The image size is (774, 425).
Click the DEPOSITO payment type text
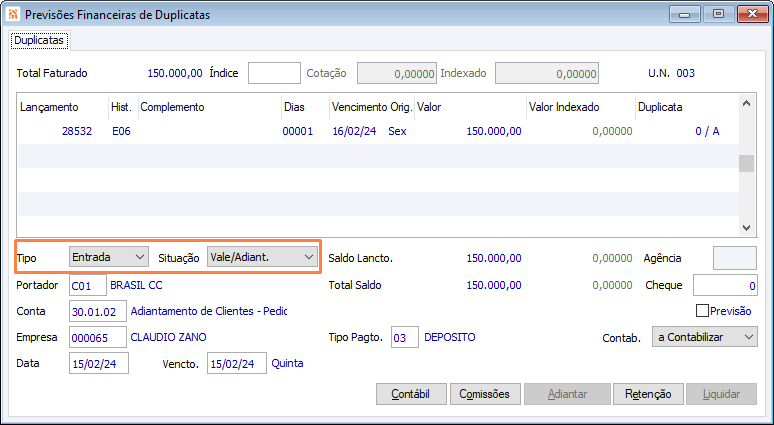pos(450,338)
